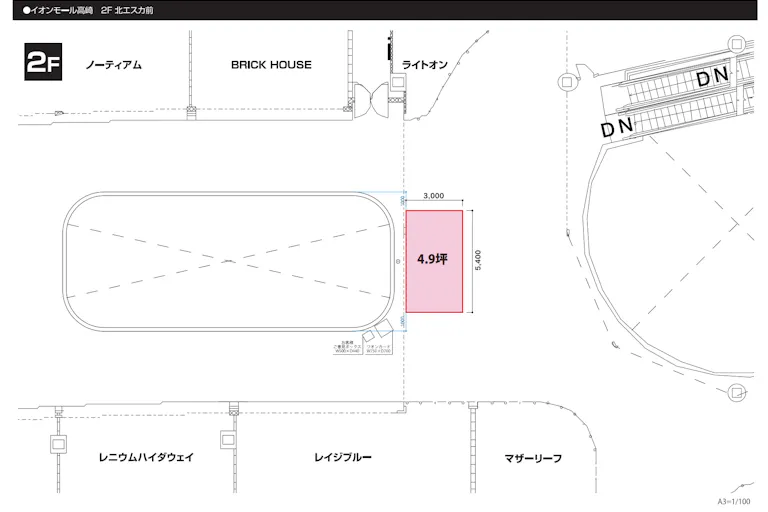Click the 3,000 width dimension
768x512 pixels.
click(433, 195)
